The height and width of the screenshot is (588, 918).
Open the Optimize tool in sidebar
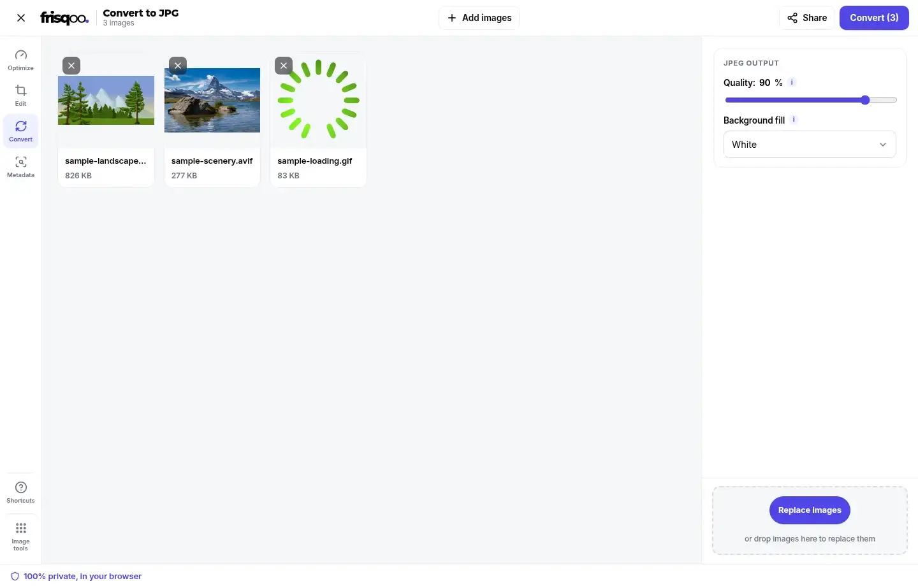pos(21,60)
